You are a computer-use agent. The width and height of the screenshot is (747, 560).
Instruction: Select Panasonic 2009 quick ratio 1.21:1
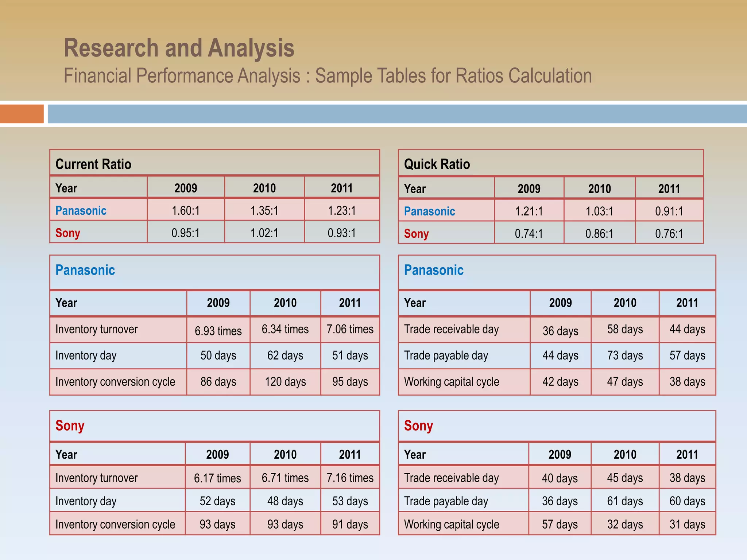(529, 211)
